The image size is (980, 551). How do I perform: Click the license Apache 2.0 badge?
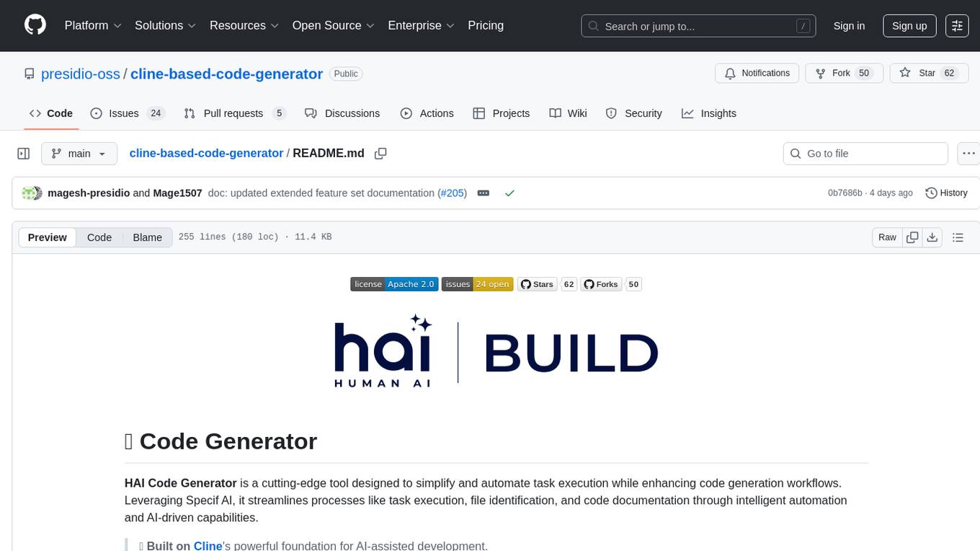pos(394,284)
